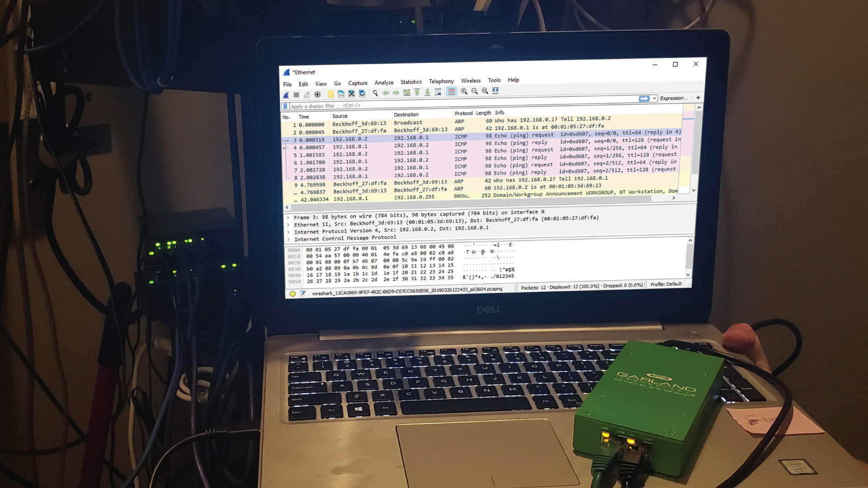868x488 pixels.
Task: Click the Profile: Default status entry
Action: [666, 284]
